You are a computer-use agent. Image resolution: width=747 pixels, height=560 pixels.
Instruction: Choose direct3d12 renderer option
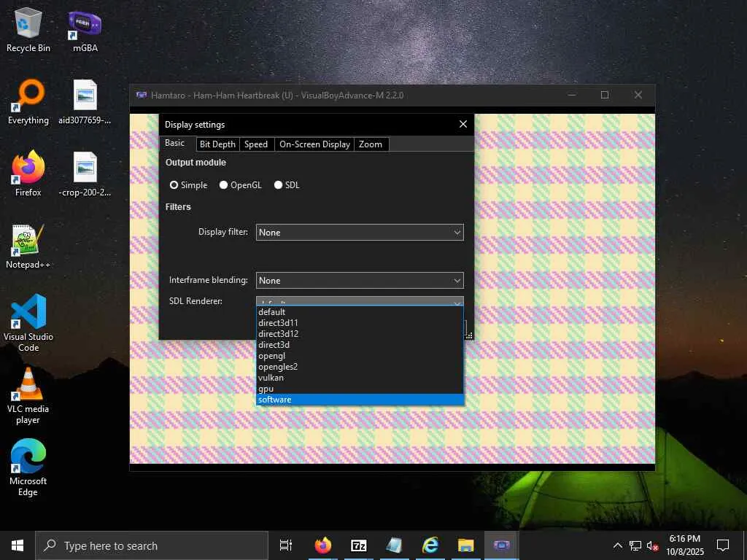tap(360, 334)
